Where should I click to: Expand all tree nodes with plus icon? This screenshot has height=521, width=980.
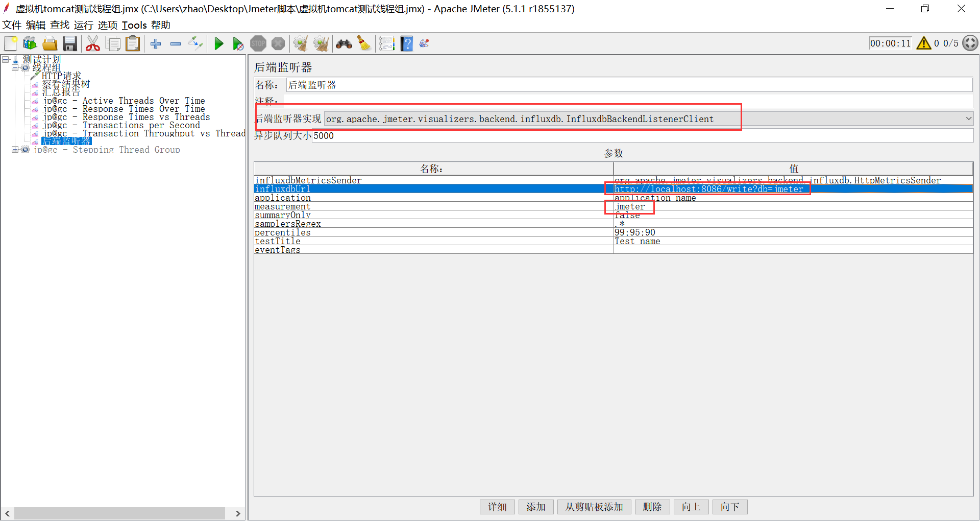[156, 44]
